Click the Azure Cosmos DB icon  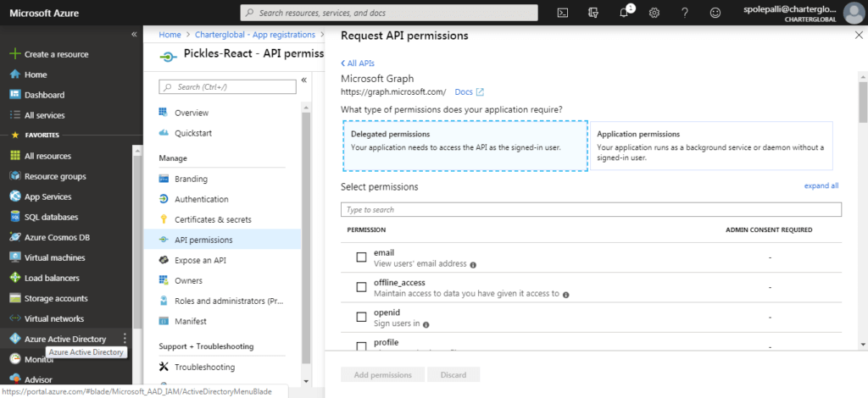pyautogui.click(x=15, y=237)
